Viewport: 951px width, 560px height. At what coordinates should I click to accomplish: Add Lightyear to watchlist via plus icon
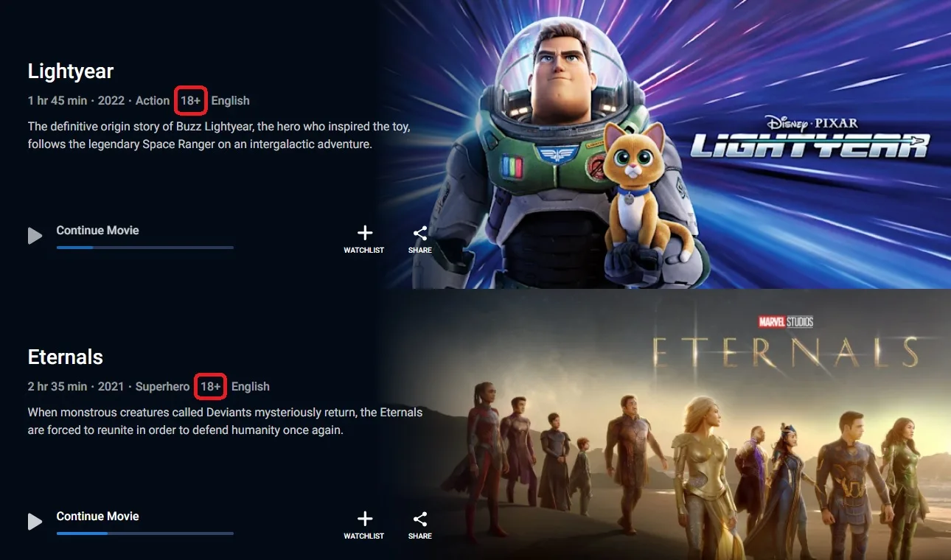point(364,234)
